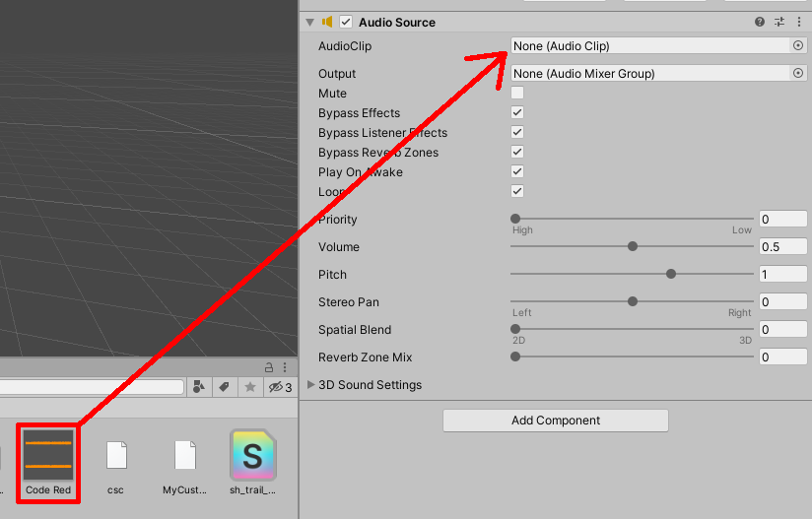The width and height of the screenshot is (812, 519).
Task: Click the Add Component button
Action: coord(556,421)
